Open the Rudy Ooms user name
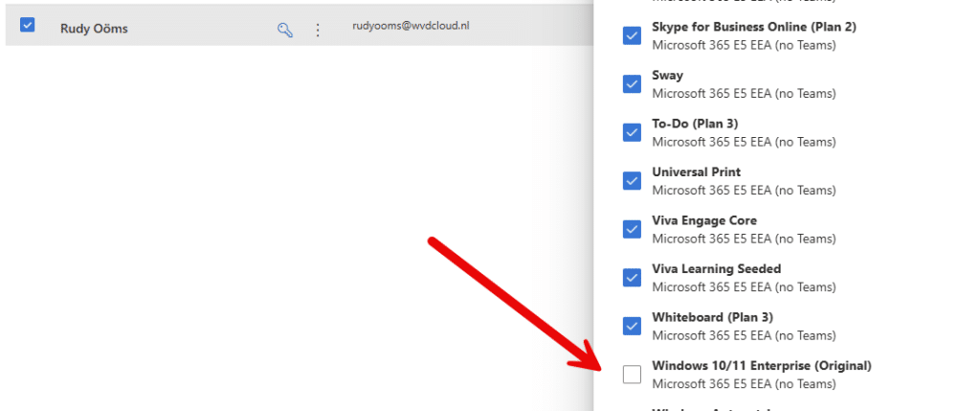The width and height of the screenshot is (980, 411). click(94, 29)
